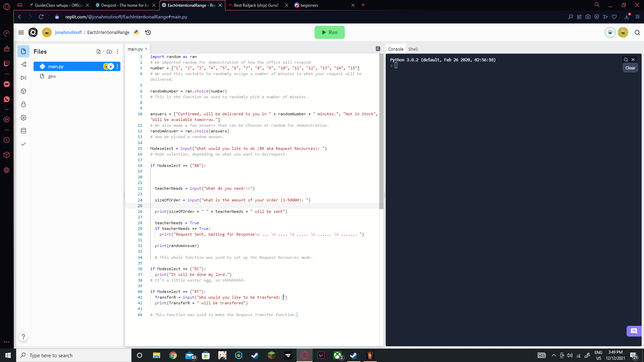Screen dimensions: 644x362
Task: Click the green Run button
Action: point(329,32)
